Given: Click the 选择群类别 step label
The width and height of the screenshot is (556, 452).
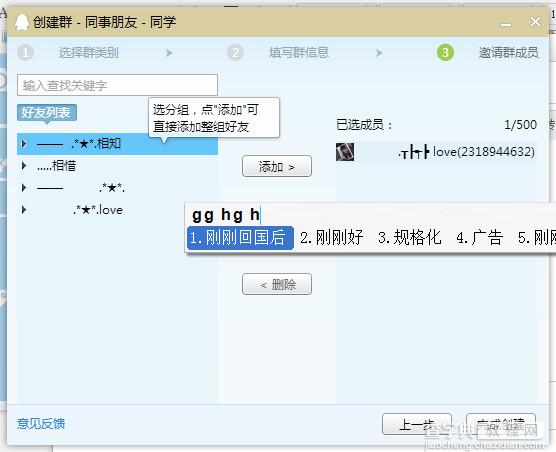Looking at the screenshot, I should pos(89,53).
